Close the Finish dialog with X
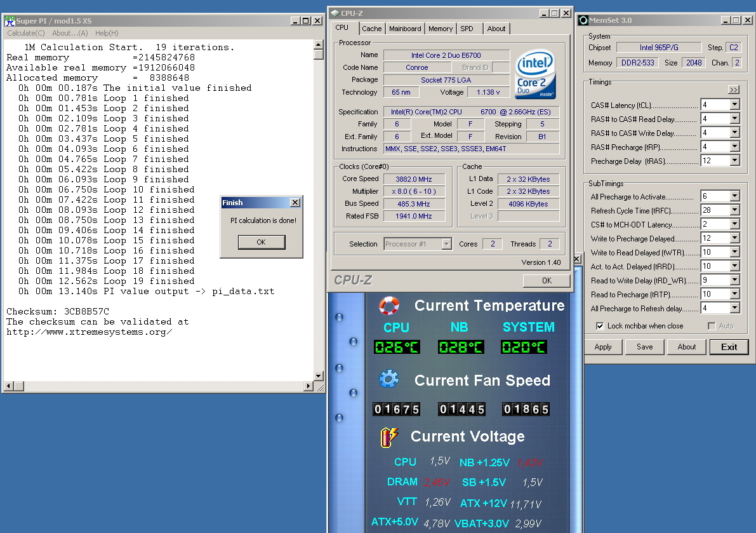756x533 pixels. click(x=295, y=203)
